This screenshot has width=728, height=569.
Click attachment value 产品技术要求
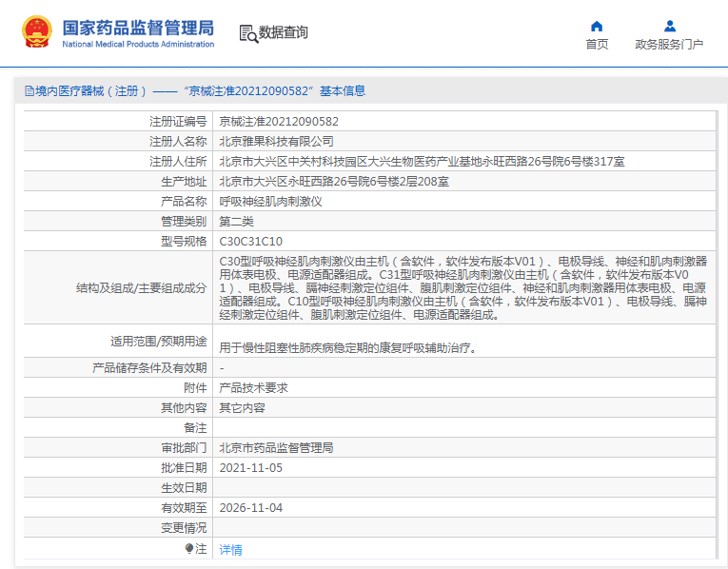(253, 388)
